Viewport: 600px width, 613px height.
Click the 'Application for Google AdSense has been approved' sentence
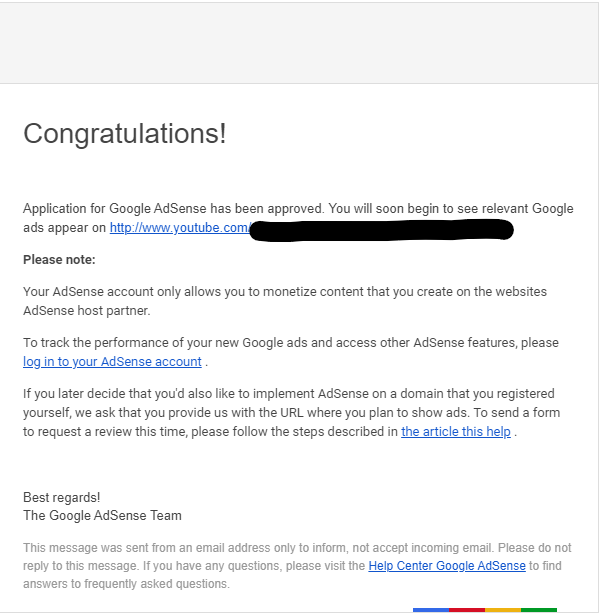click(174, 208)
